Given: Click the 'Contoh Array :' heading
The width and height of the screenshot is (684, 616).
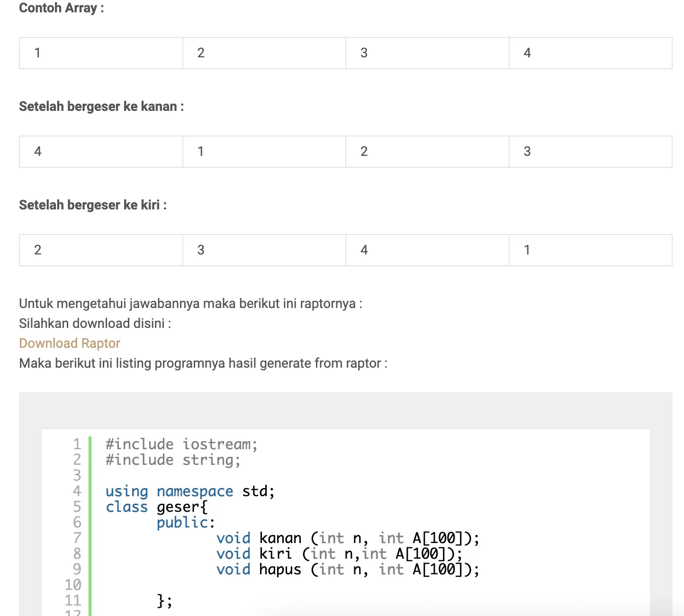Looking at the screenshot, I should pos(61,8).
